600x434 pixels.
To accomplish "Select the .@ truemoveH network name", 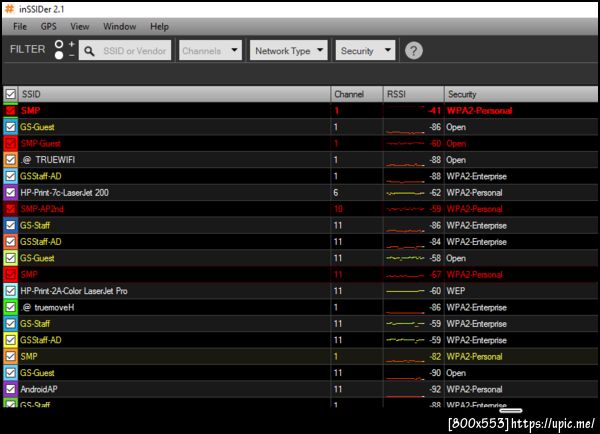I will pyautogui.click(x=47, y=307).
